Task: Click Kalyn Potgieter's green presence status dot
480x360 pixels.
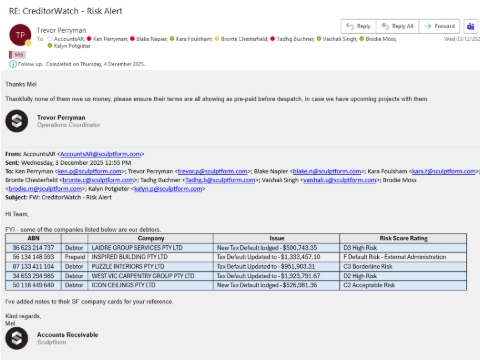Action: point(50,46)
